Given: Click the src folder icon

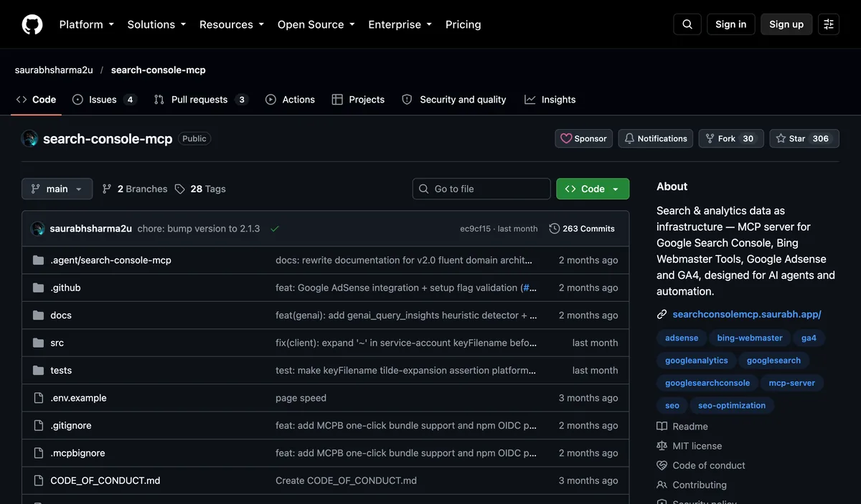Looking at the screenshot, I should (39, 343).
